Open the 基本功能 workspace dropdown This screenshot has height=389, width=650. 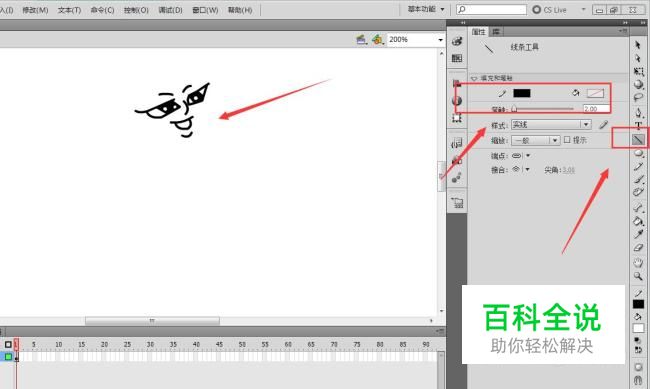[426, 9]
